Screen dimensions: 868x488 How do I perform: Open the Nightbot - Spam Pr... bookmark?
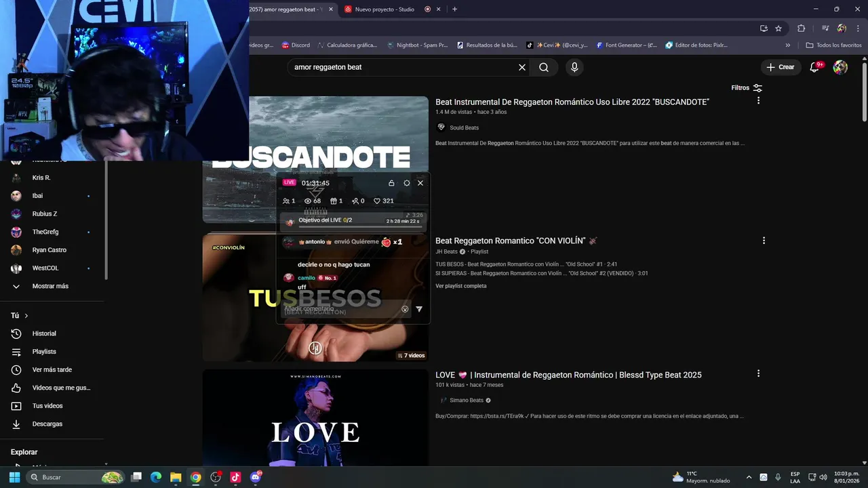417,45
